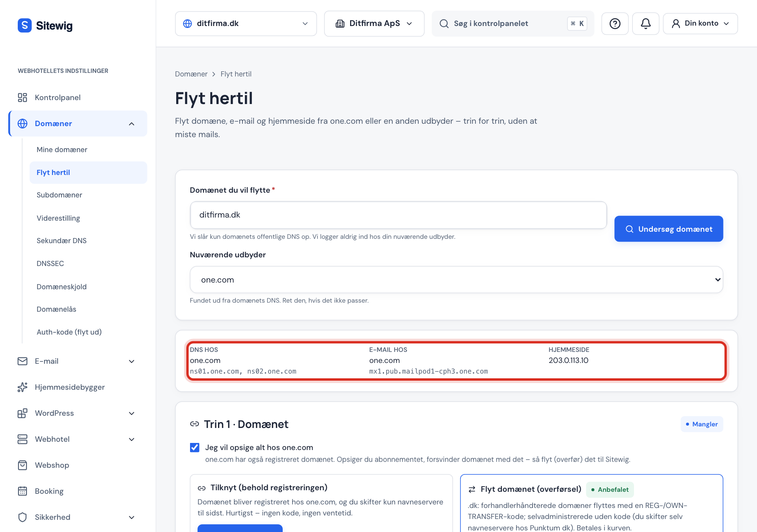This screenshot has width=757, height=532.
Task: Open the Nuværende udbyder one.com dropdown
Action: (456, 280)
